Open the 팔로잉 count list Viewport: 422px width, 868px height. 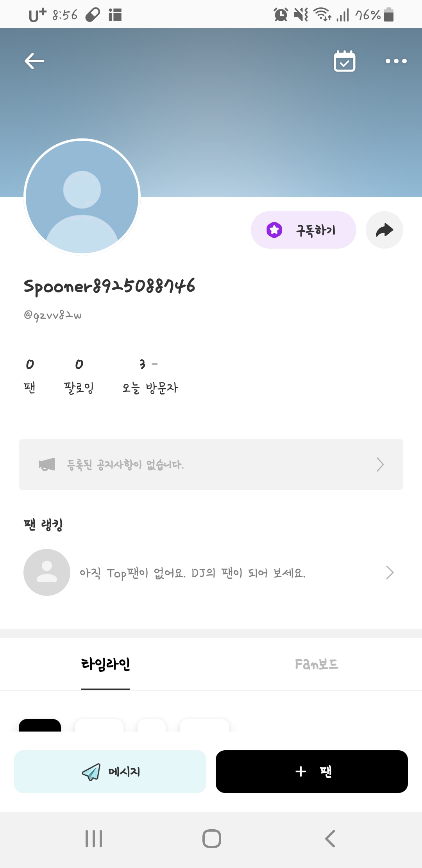point(79,375)
